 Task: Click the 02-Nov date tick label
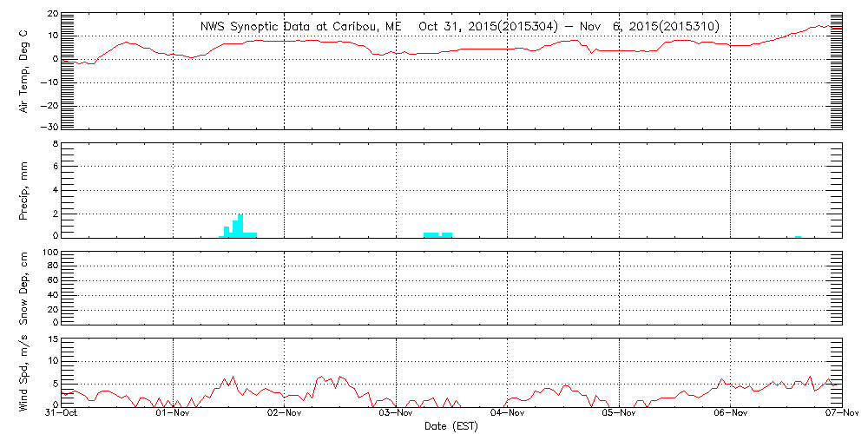tap(284, 414)
